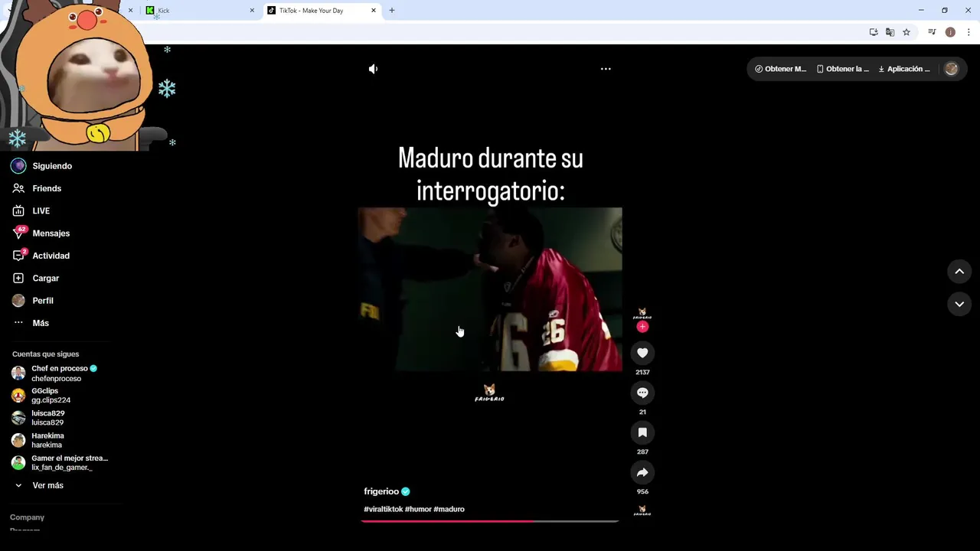Seek in the video progress bar

click(x=489, y=521)
